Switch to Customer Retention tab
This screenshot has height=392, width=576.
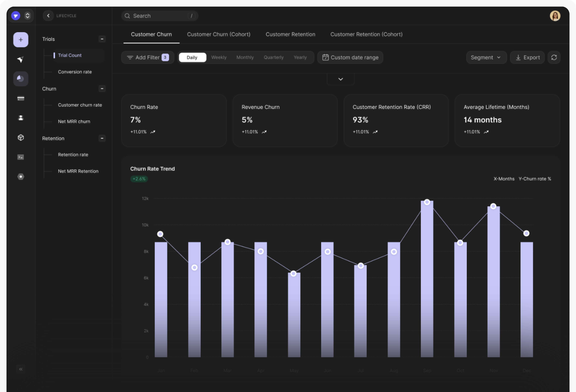(x=290, y=34)
